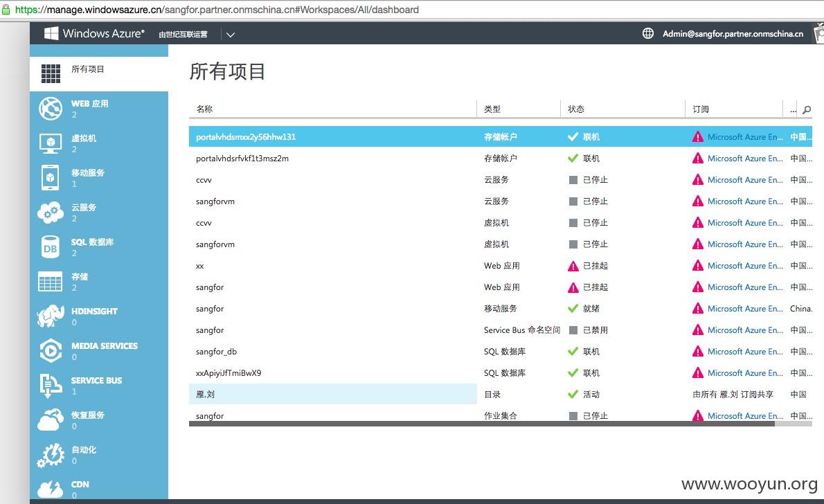The height and width of the screenshot is (504, 824).
Task: Click the 就绪 status on 移动服务 row
Action: pyautogui.click(x=591, y=309)
